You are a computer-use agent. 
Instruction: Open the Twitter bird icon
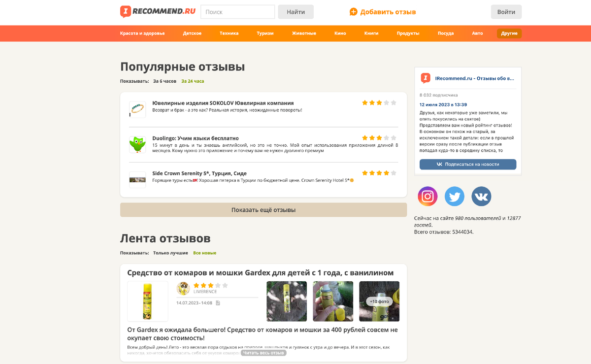click(x=455, y=196)
